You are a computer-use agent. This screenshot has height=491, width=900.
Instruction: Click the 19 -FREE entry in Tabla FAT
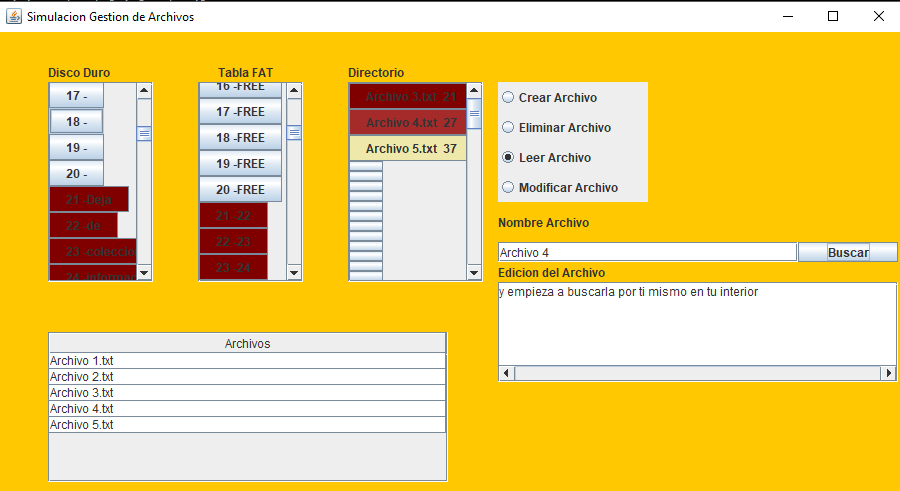[x=240, y=163]
